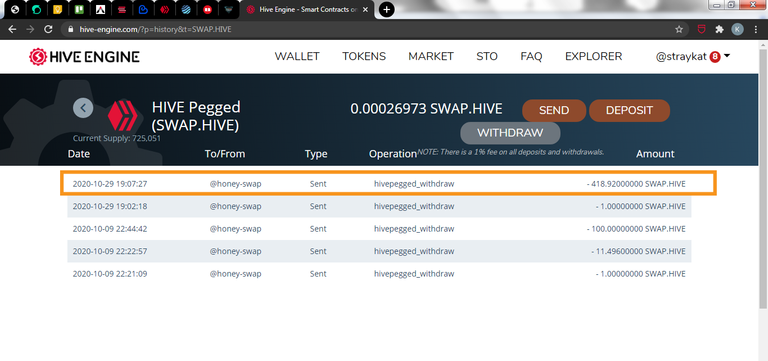Open the red shield extension
The height and width of the screenshot is (361, 768).
(x=702, y=29)
